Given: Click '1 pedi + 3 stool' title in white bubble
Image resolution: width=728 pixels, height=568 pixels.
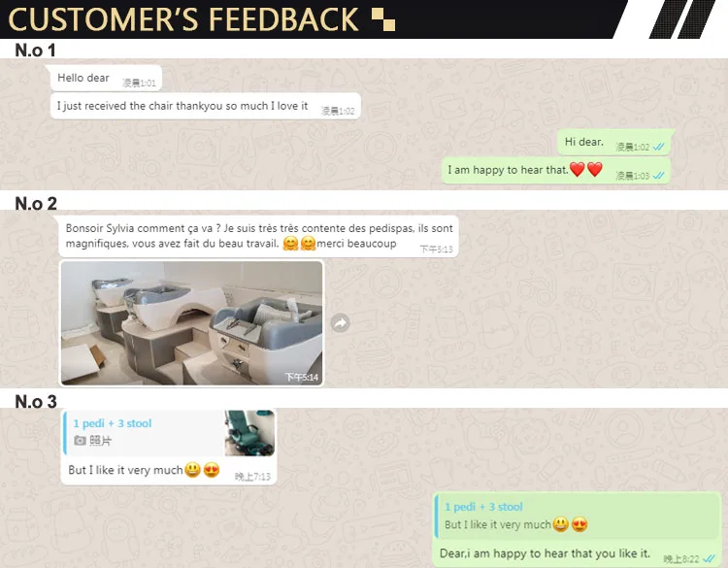Looking at the screenshot, I should click(113, 423).
